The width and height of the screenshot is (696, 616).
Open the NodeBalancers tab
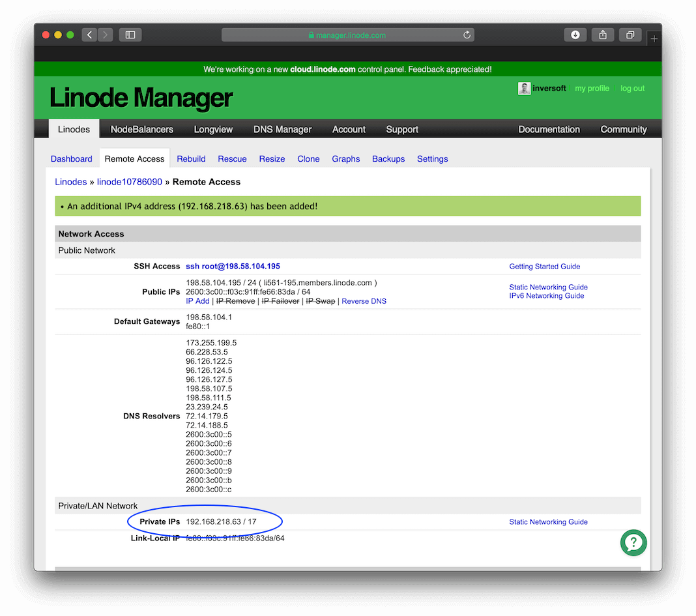pyautogui.click(x=141, y=129)
